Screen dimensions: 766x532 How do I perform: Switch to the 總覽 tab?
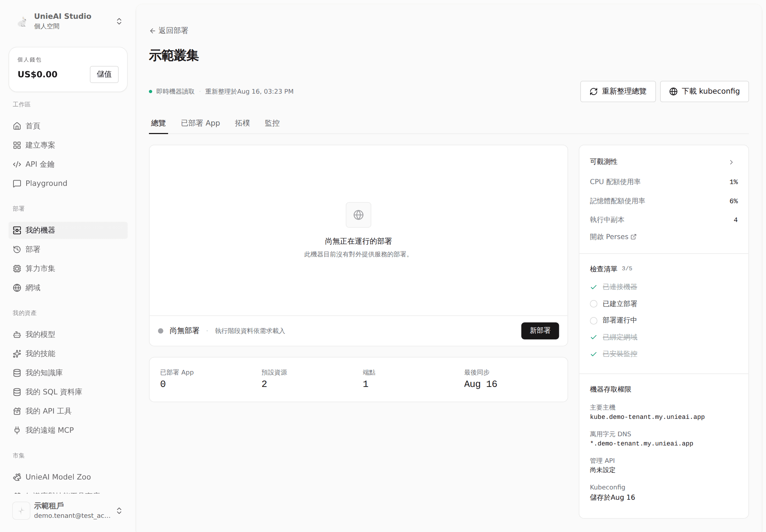click(x=159, y=123)
